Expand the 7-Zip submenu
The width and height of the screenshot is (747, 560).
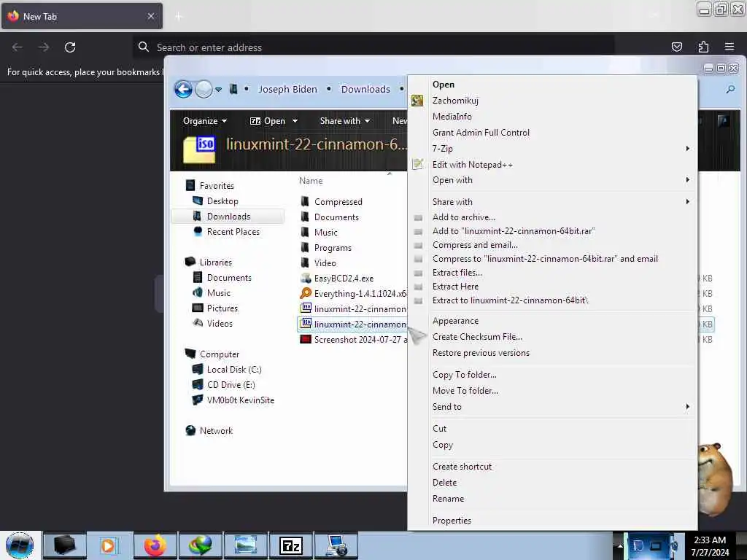coord(553,149)
